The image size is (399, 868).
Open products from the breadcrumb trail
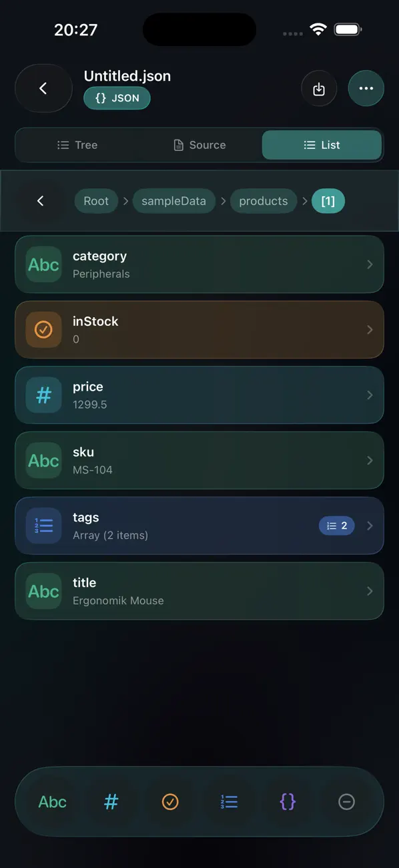coord(264,200)
